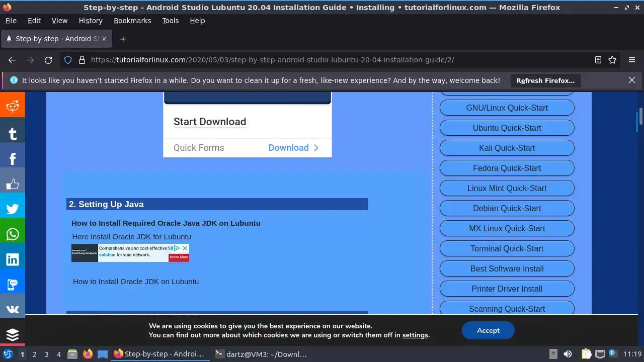Screen dimensions: 644x362
Task: Open the Printer Driver Install link
Action: [x=507, y=289]
